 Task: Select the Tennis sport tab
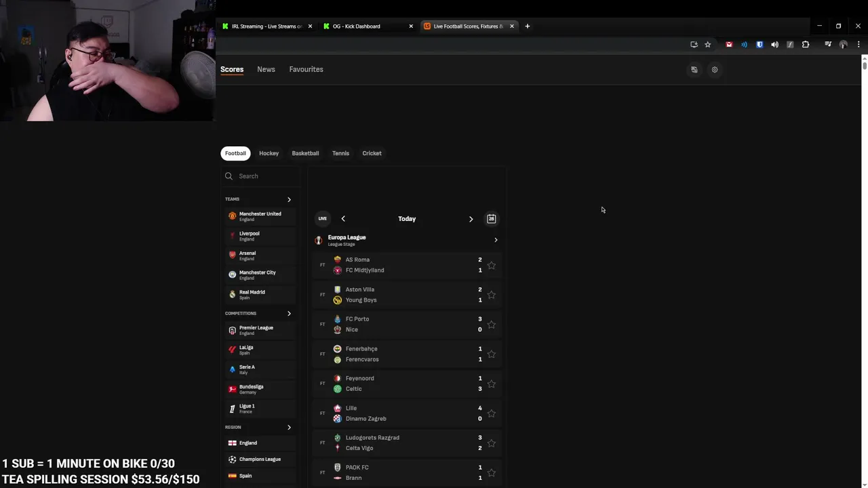pyautogui.click(x=340, y=153)
